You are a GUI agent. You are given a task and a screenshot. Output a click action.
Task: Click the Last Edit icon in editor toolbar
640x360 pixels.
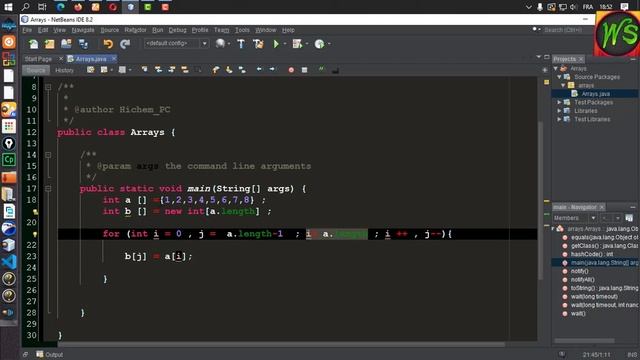[x=90, y=70]
